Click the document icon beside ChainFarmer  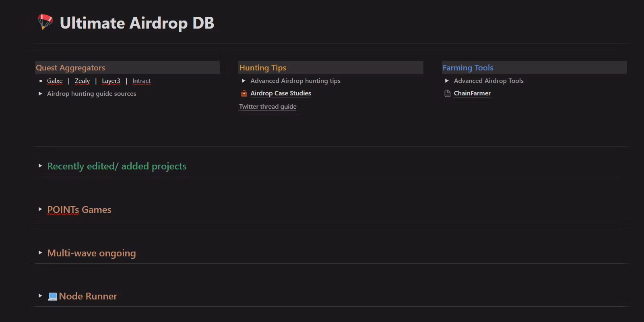[447, 93]
